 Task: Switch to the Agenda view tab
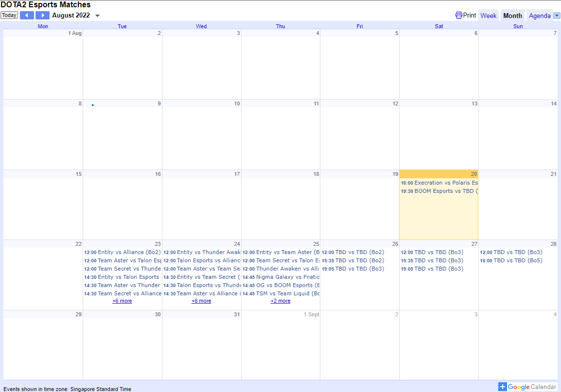(x=540, y=16)
